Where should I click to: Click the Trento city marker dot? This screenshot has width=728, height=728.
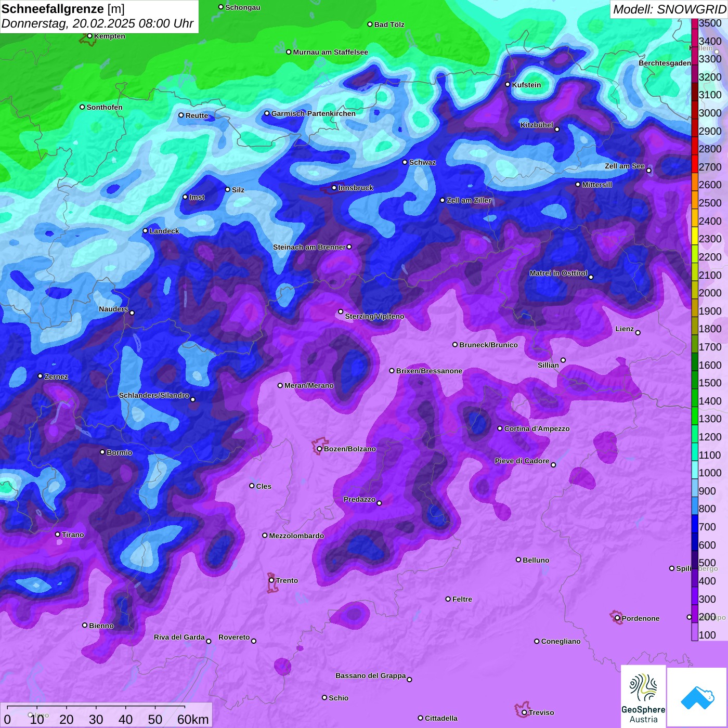[271, 580]
